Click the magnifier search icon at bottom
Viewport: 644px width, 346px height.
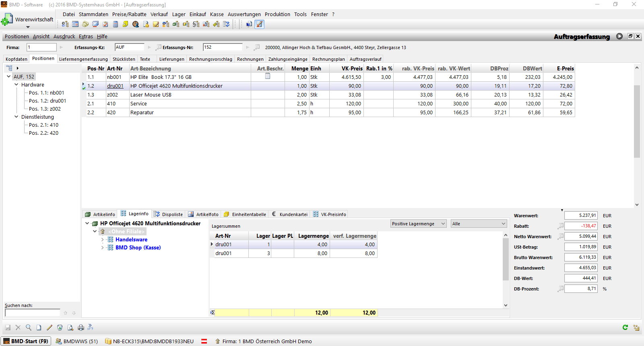point(29,327)
